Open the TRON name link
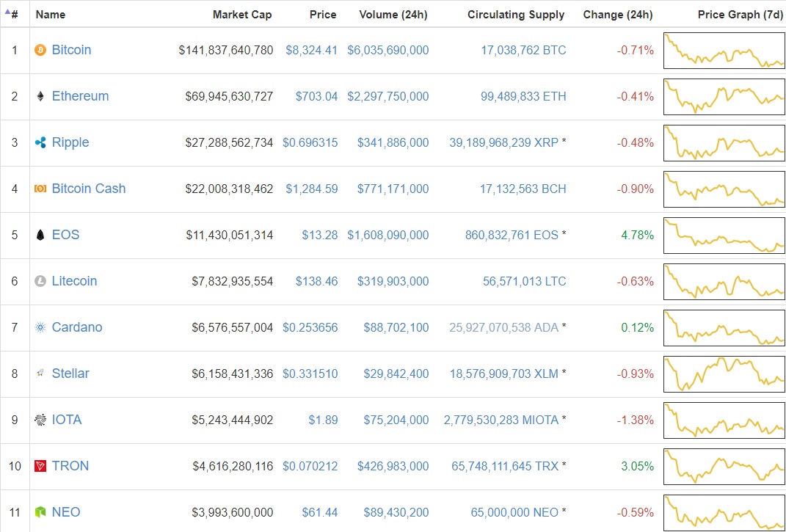Viewport: 786px width, 532px height. pyautogui.click(x=70, y=466)
